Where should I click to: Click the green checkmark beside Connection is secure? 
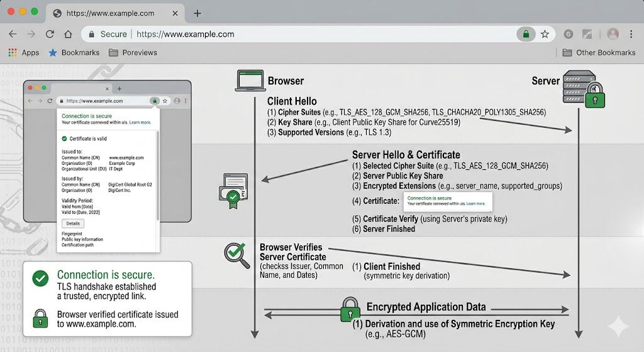point(40,279)
